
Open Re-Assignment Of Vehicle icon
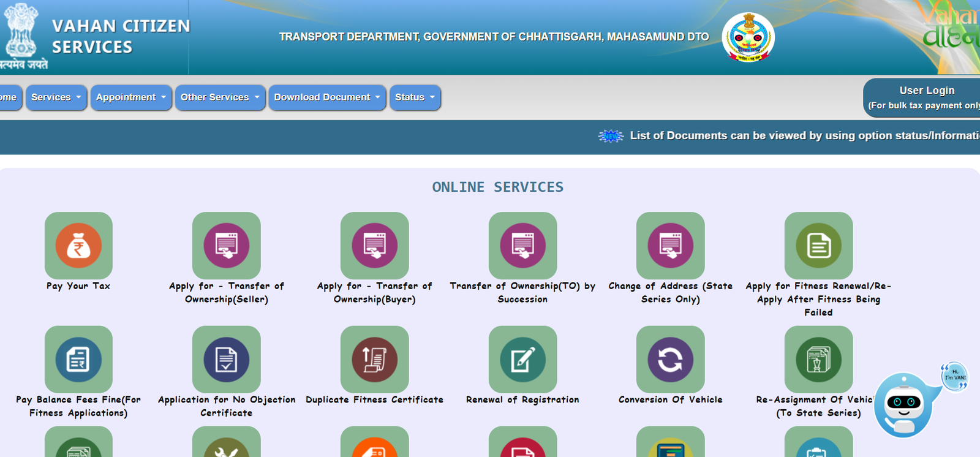(819, 360)
